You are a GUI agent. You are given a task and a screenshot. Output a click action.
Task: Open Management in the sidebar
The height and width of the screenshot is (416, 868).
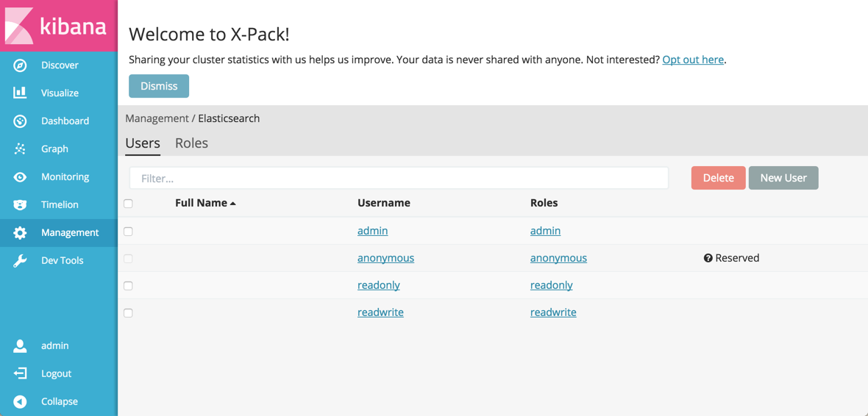[69, 233]
